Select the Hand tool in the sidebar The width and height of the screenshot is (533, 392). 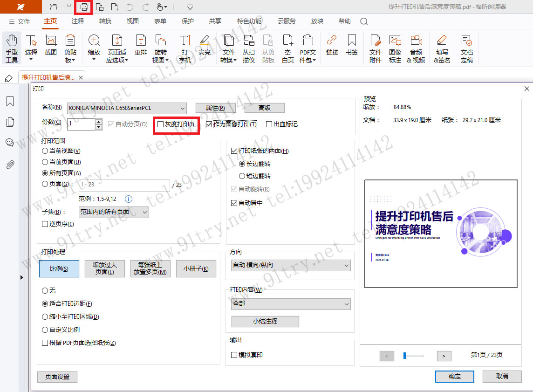11,47
